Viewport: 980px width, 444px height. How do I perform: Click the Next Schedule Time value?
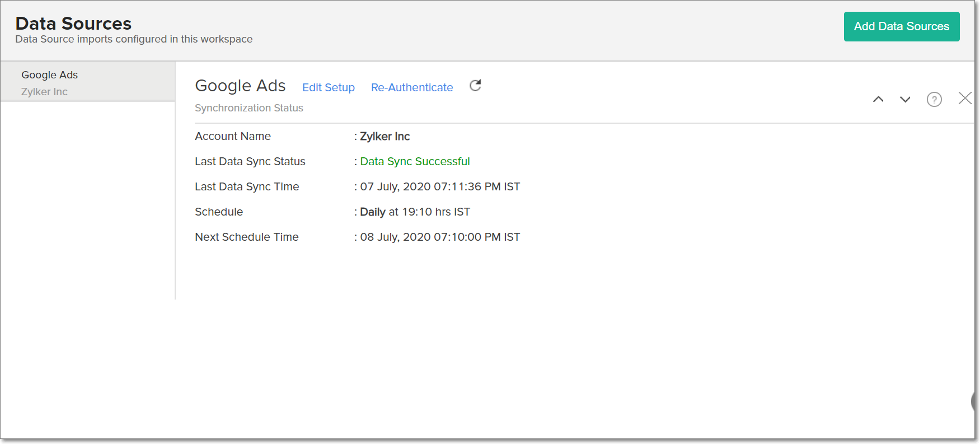pos(440,237)
